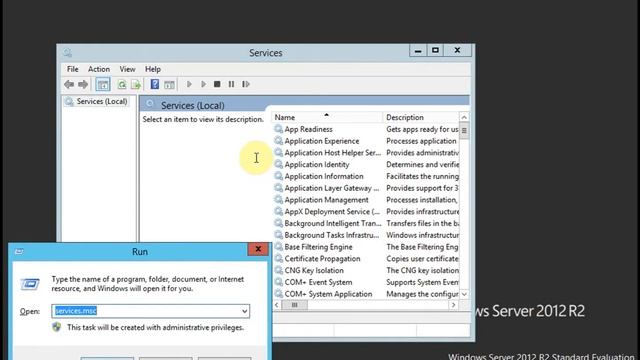Screen dimensions: 640x360
Task: Select the COM+ System Application service
Action: 328,294
